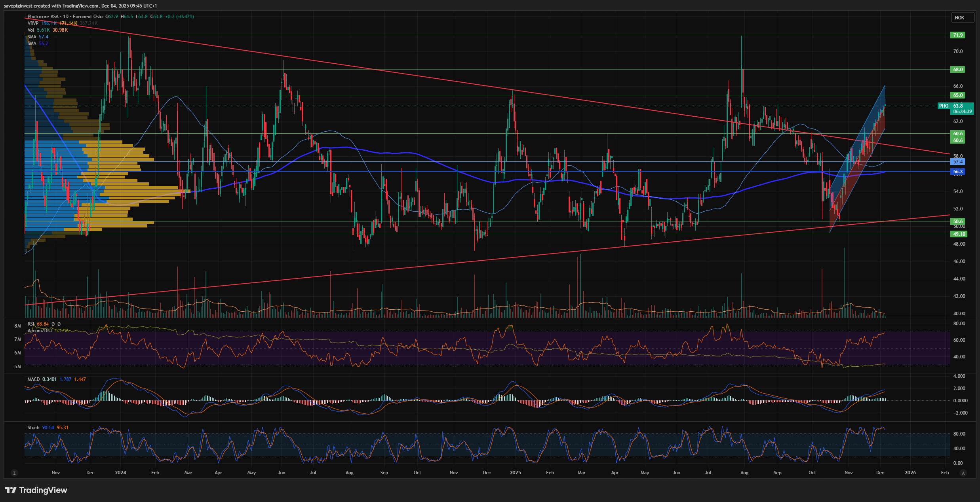The image size is (980, 502).
Task: Open the NOK currency dropdown
Action: click(962, 18)
